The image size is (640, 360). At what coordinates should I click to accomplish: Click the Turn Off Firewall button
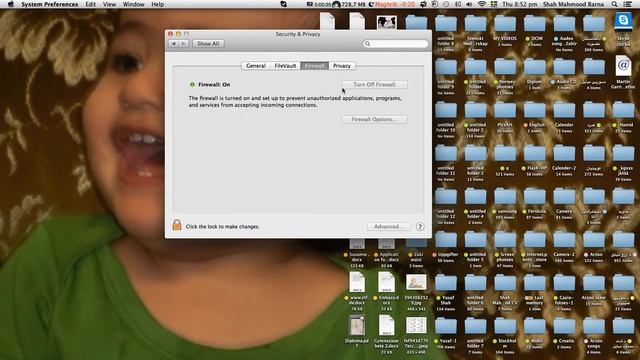374,84
